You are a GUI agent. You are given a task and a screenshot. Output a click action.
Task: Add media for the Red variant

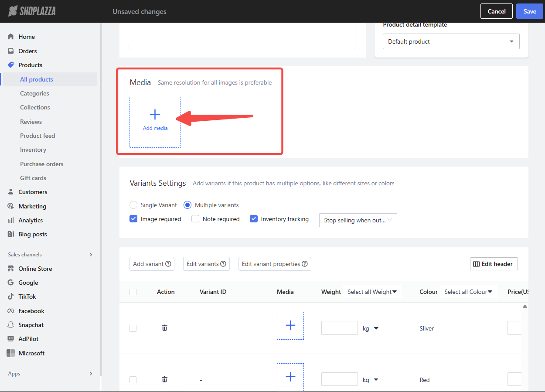(290, 377)
